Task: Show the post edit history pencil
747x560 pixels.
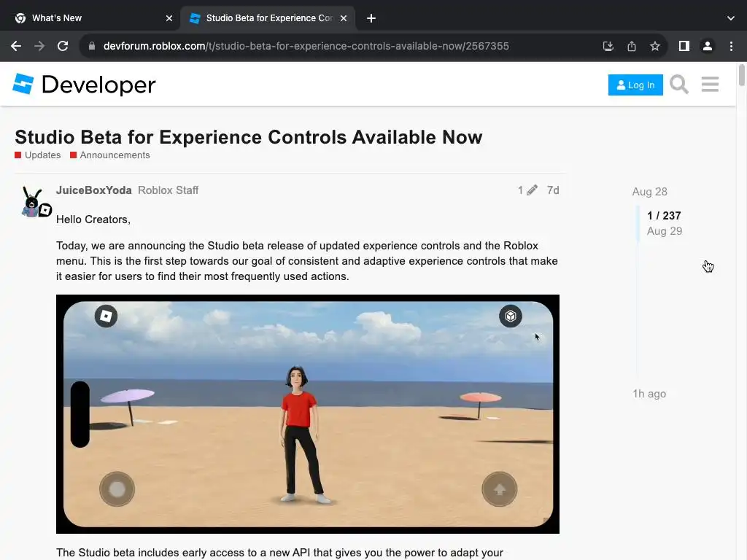Action: click(527, 190)
